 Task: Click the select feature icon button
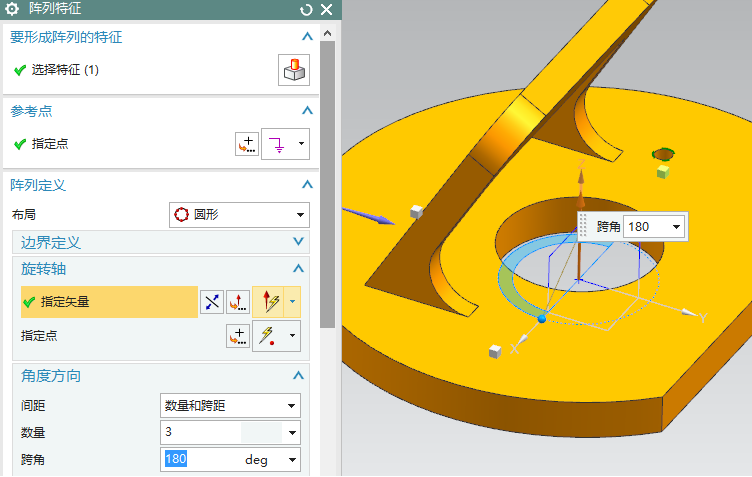(293, 70)
